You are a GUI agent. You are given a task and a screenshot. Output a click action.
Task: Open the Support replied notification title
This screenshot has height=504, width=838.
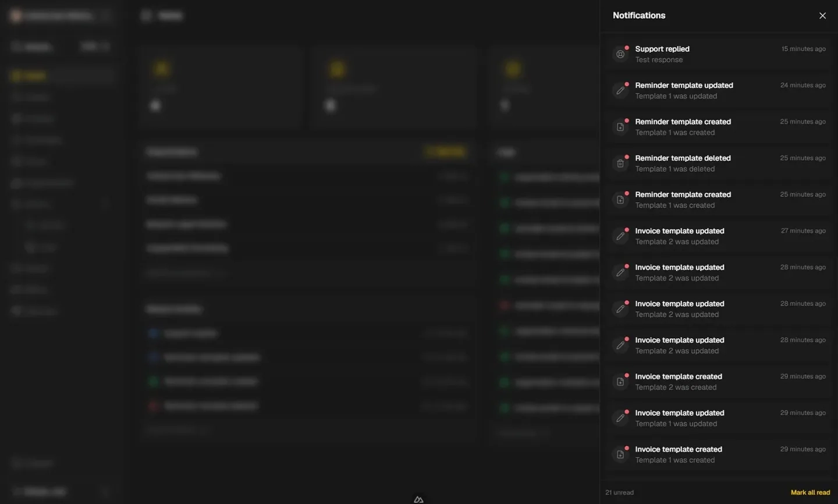click(662, 49)
